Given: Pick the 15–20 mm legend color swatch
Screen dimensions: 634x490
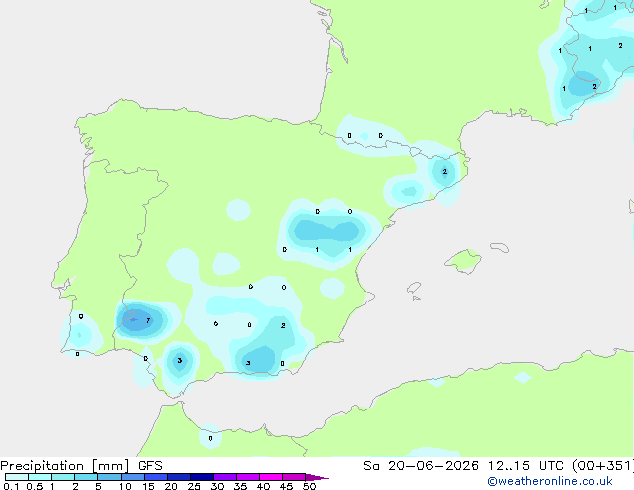Looking at the screenshot, I should click(x=156, y=477).
